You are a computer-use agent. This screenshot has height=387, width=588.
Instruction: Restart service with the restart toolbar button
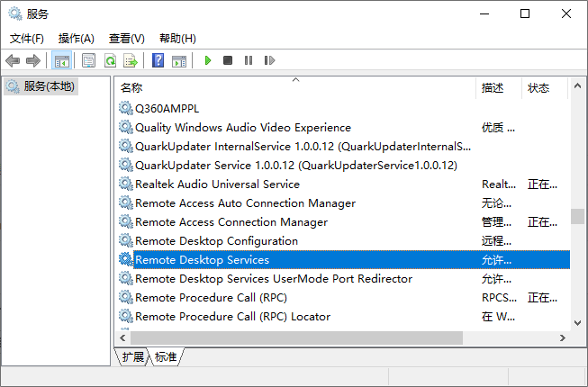click(269, 60)
